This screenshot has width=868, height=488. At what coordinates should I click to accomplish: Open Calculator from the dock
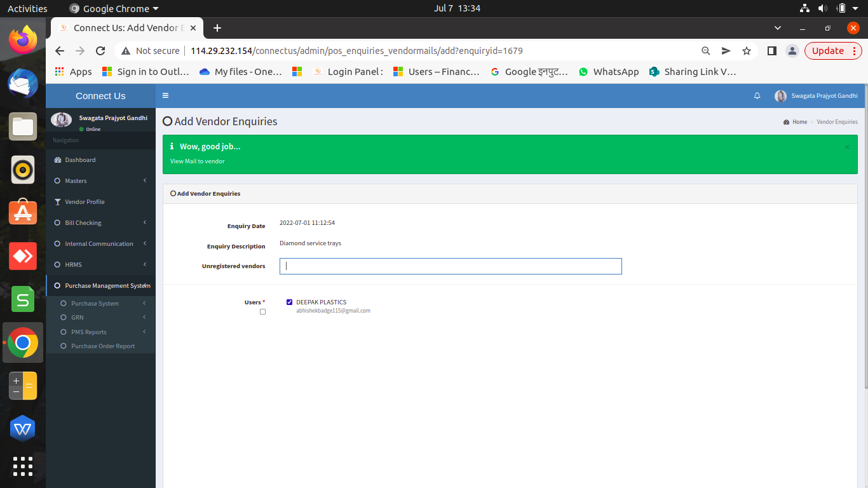(x=23, y=386)
